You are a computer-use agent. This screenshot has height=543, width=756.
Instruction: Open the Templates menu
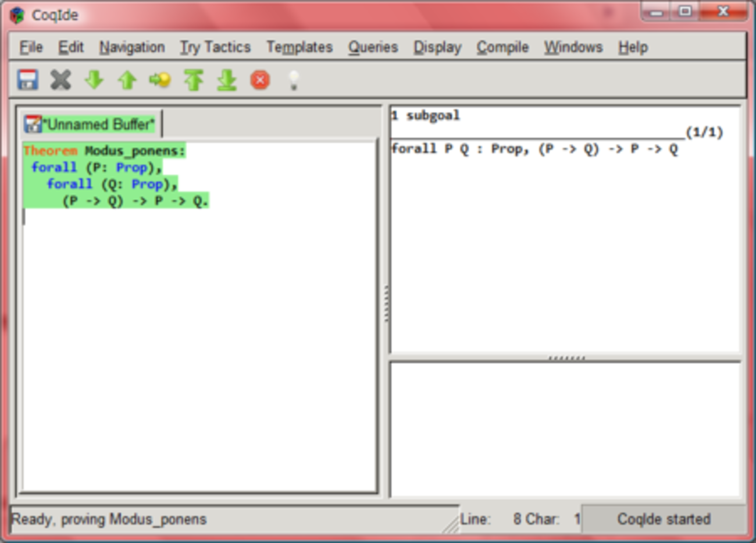pos(299,47)
